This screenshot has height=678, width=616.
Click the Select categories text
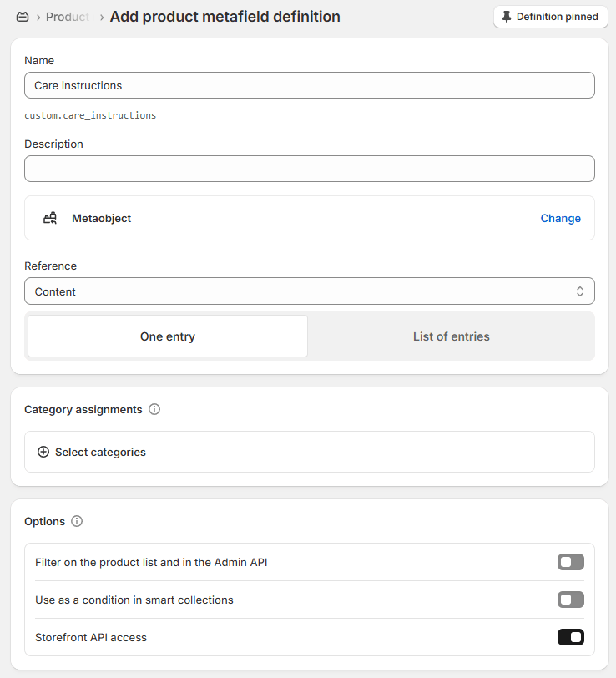click(100, 452)
